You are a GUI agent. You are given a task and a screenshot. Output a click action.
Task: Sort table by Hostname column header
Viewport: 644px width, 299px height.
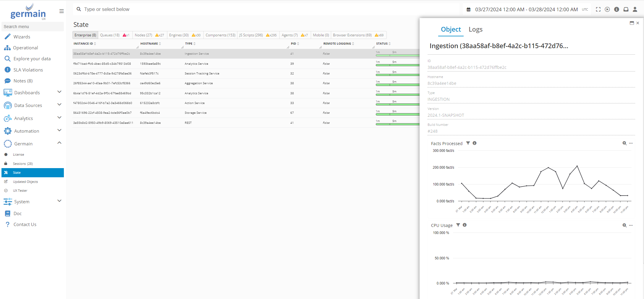click(x=149, y=44)
